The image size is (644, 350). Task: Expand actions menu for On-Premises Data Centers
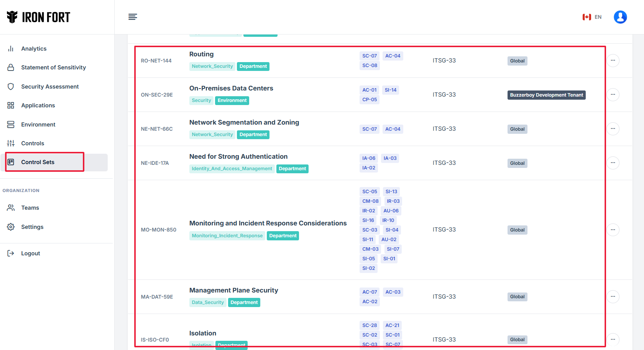click(613, 95)
